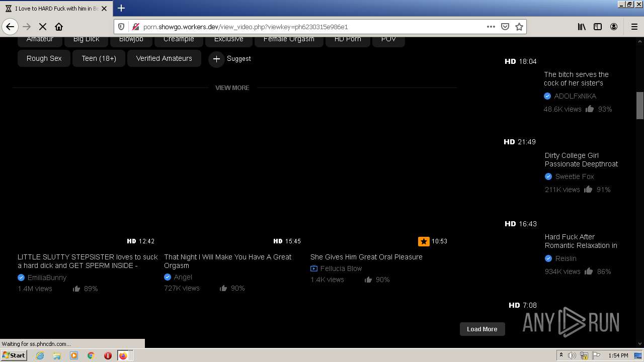This screenshot has width=644, height=362.
Task: Select the Exclusive category tag
Action: point(228,40)
